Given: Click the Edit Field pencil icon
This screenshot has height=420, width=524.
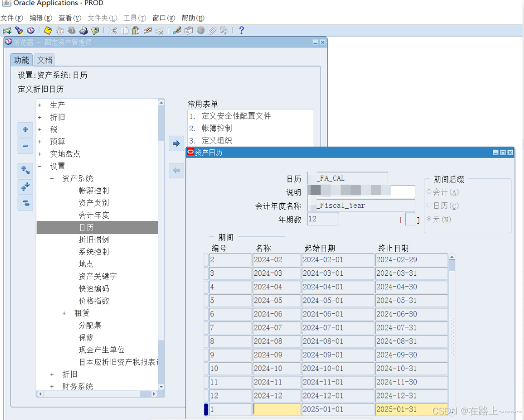Looking at the screenshot, I should click(x=177, y=31).
